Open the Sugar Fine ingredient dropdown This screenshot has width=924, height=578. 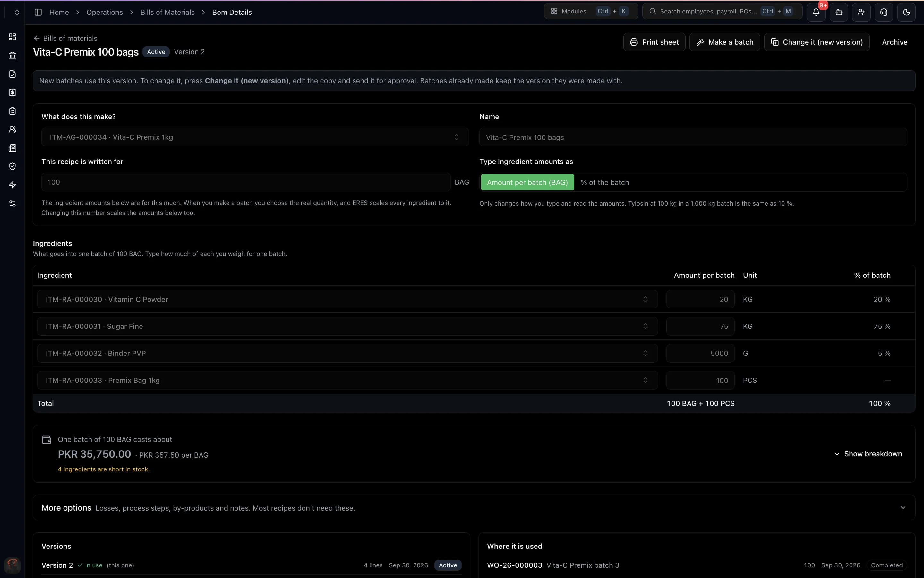[x=347, y=326]
